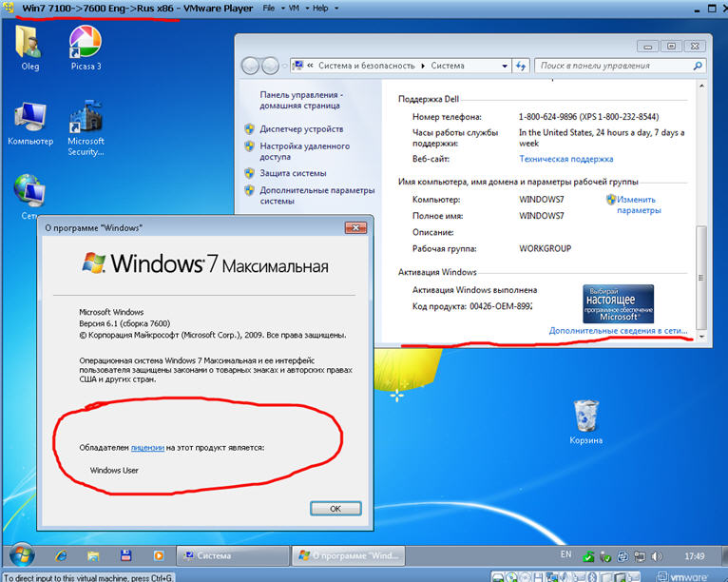Image resolution: width=728 pixels, height=582 pixels.
Task: Expand the address bar history dropdown
Action: (x=505, y=66)
